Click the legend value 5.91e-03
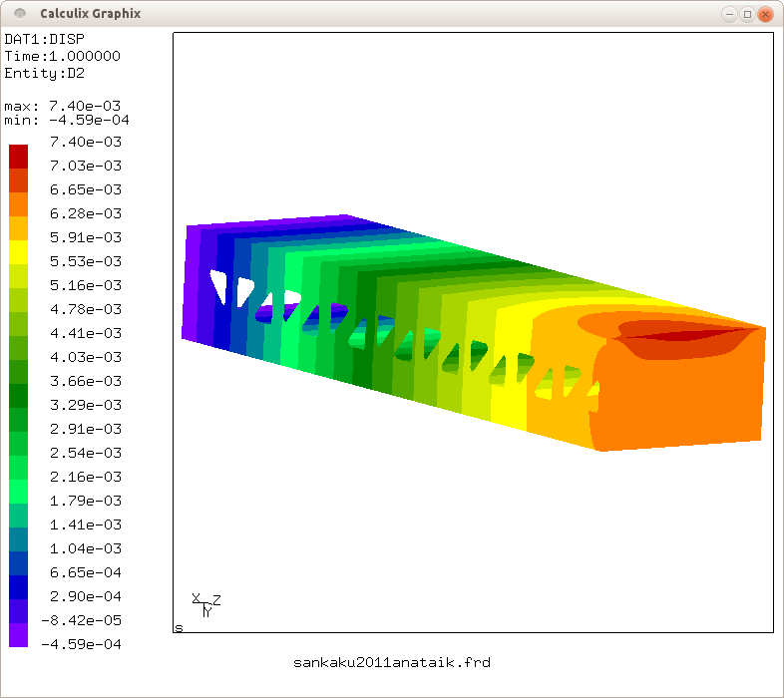The height and width of the screenshot is (698, 784). pos(86,237)
